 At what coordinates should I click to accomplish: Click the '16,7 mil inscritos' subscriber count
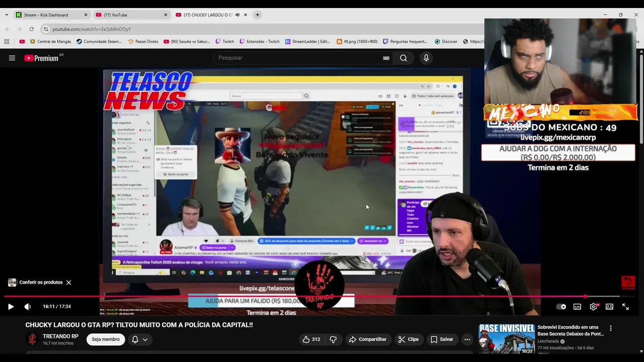58,343
